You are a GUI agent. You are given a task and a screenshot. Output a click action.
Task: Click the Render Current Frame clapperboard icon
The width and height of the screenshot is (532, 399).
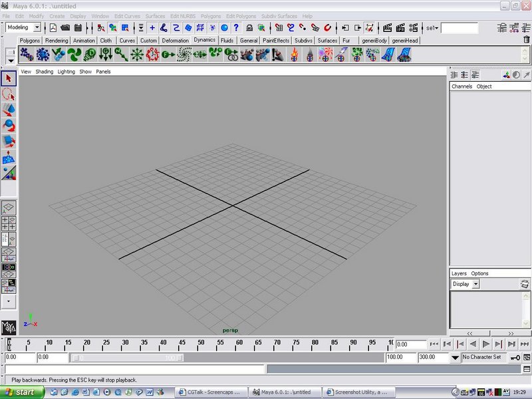pos(387,28)
